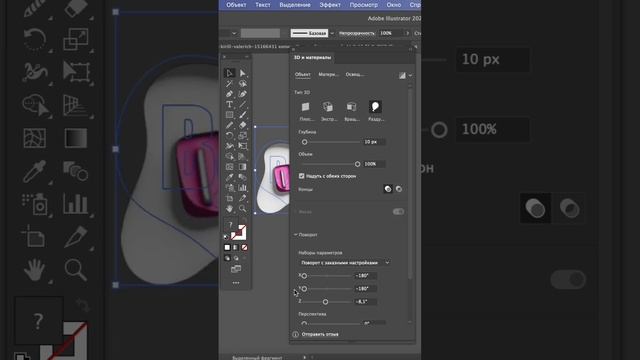Uncheck 'Надуть с обеих сторон' checkbox
640x360 pixels.
[302, 176]
